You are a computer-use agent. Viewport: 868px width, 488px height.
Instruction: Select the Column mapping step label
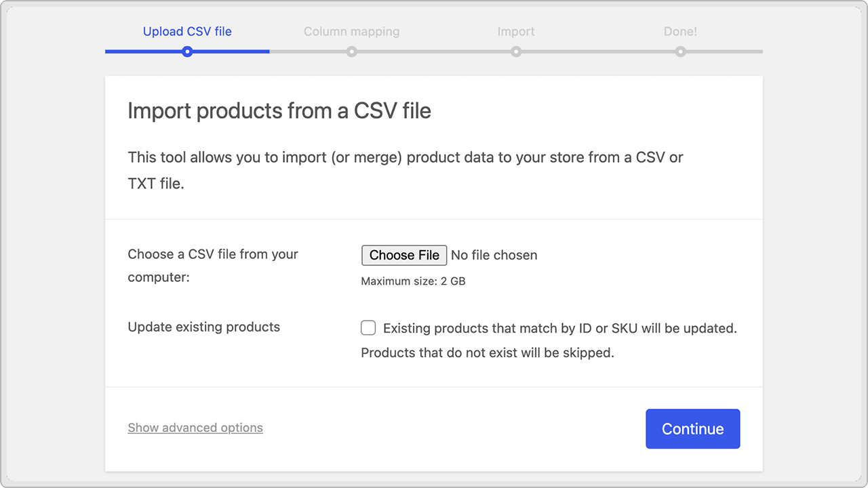[351, 31]
